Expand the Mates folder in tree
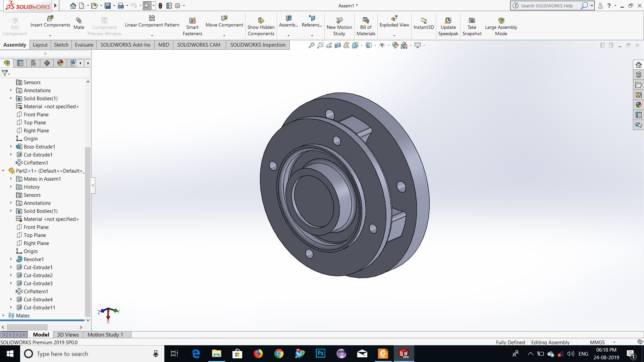 (3, 315)
